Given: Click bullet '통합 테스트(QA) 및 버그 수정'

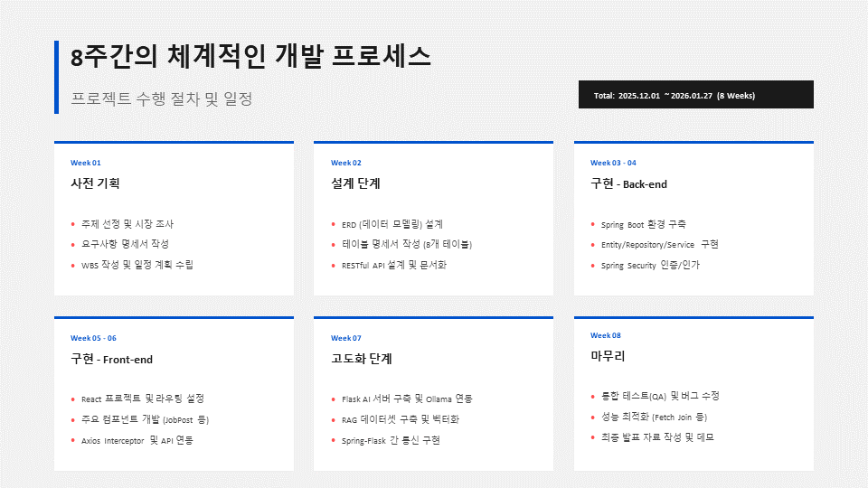Looking at the screenshot, I should (660, 396).
